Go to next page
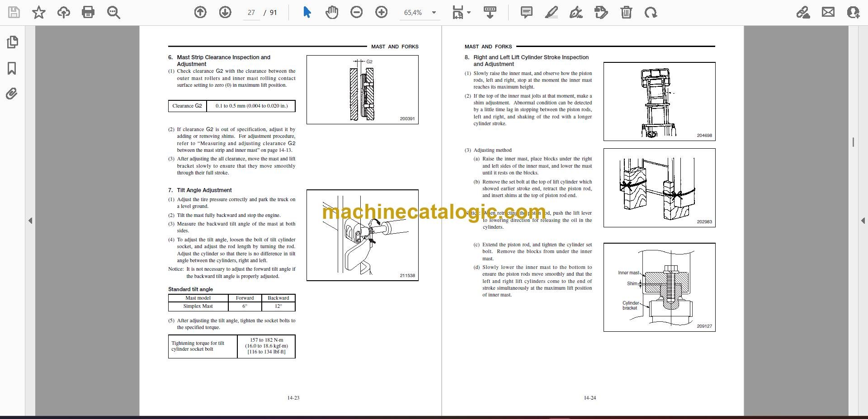The image size is (868, 419). click(x=225, y=12)
